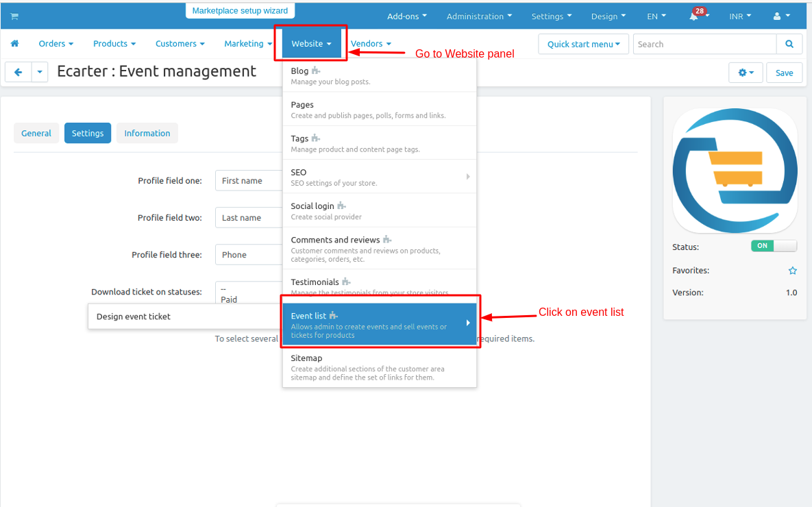Viewport: 812px width, 507px height.
Task: Click the search magnifier icon button
Action: 789,44
